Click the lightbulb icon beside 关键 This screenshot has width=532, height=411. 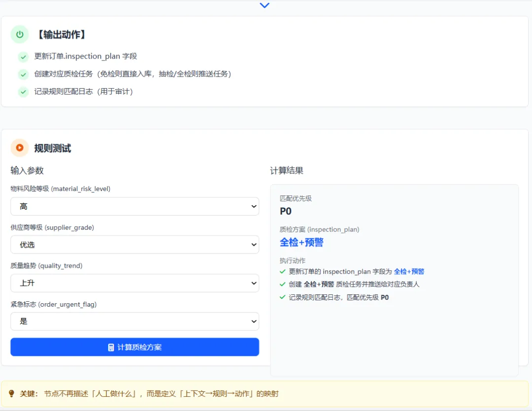11,393
